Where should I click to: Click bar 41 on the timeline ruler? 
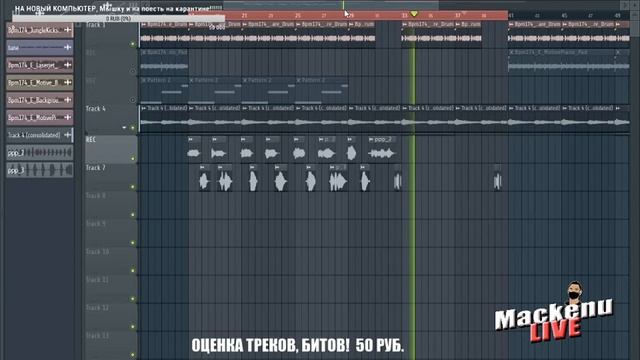[511, 16]
